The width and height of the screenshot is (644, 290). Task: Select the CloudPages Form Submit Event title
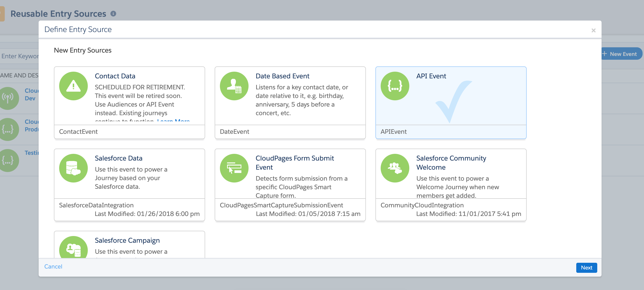pos(295,162)
